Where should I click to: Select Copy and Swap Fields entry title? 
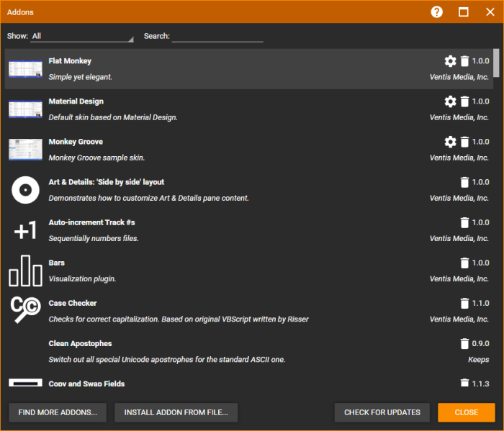point(86,384)
